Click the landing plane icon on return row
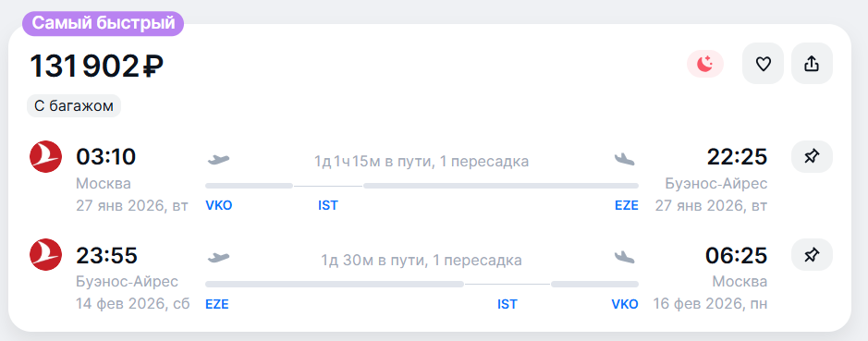Viewport: 868px width, 341px height. pos(625,258)
